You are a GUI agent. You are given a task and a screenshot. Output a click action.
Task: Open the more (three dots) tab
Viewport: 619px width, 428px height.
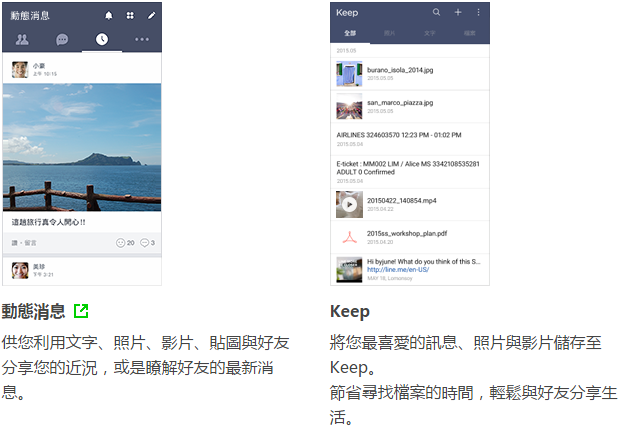(x=142, y=39)
